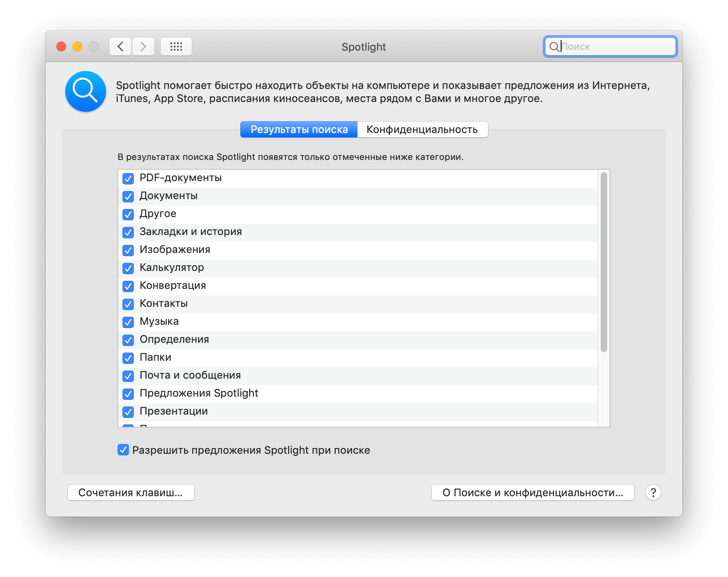728x577 pixels.
Task: Click the category list vertical scrollbar
Action: (x=604, y=262)
